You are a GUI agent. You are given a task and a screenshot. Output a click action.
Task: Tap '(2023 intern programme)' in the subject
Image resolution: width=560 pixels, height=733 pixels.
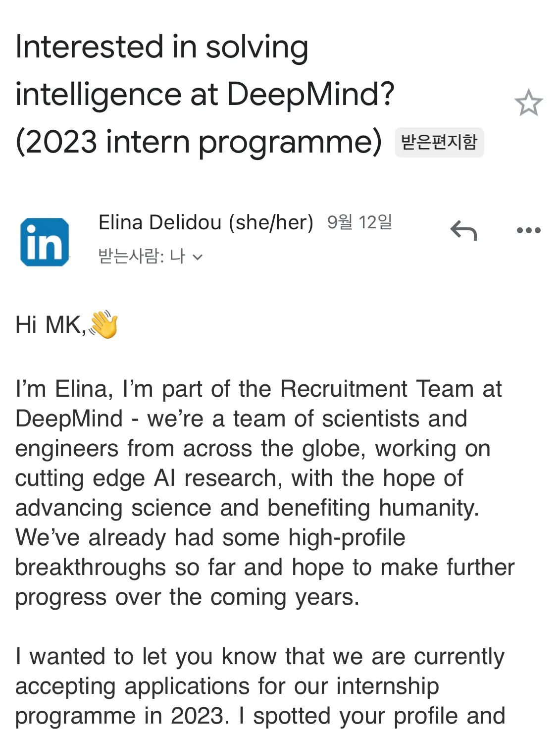click(x=199, y=142)
